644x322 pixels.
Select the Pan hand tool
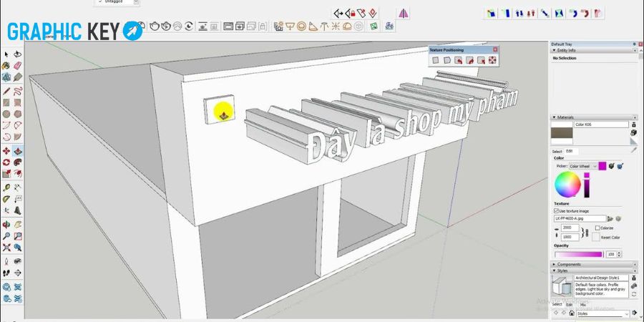click(18, 224)
